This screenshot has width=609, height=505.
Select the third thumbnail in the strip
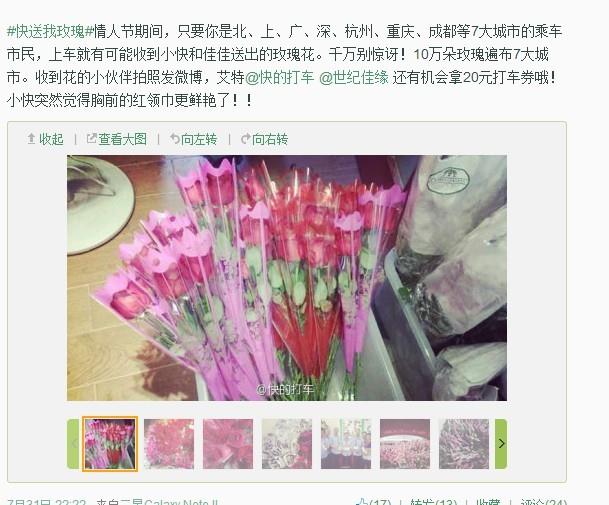coord(228,444)
